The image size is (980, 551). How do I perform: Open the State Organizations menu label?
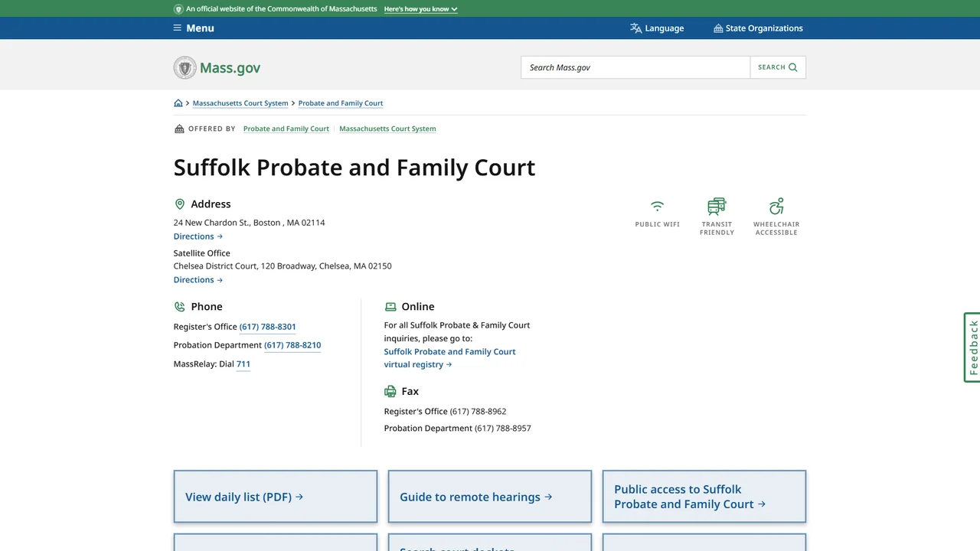tap(764, 28)
